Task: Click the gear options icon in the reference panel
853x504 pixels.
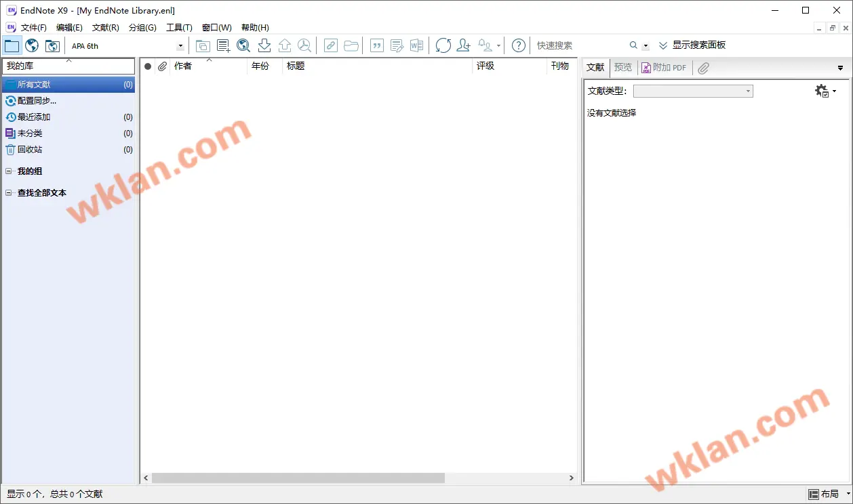Action: pos(822,91)
